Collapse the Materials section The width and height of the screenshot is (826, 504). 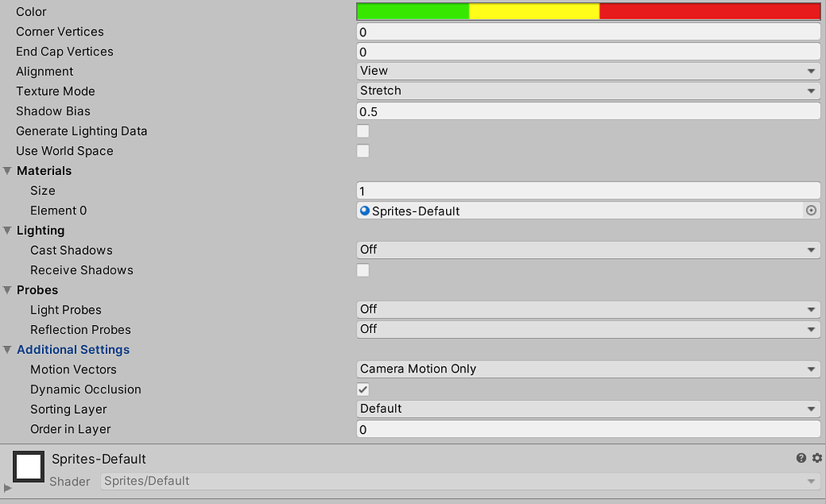7,170
